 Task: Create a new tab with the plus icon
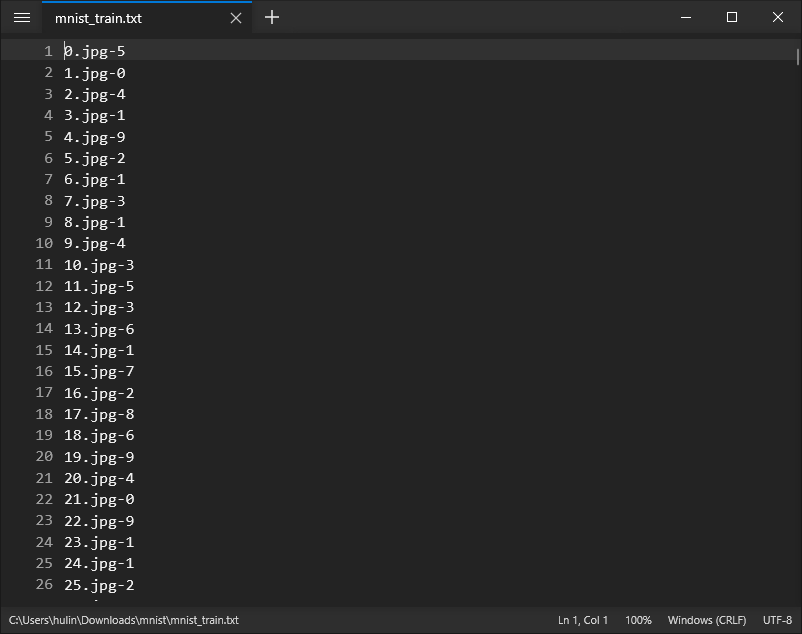point(271,17)
